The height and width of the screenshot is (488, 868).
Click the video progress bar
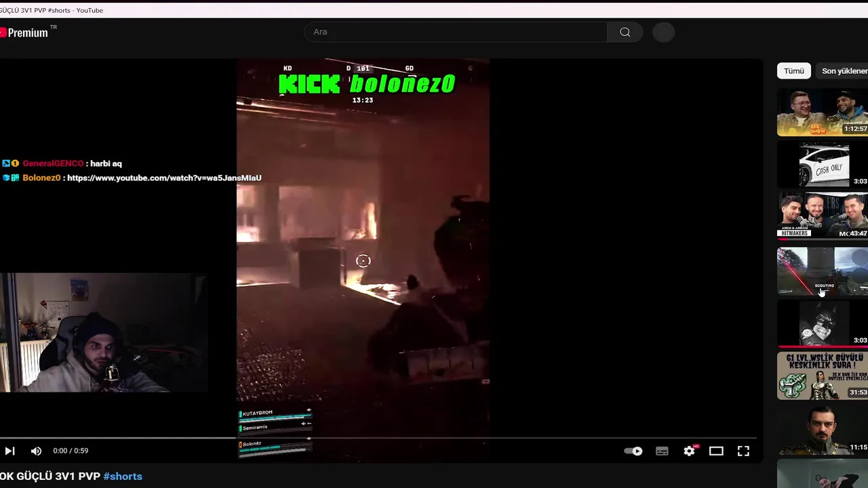[x=380, y=438]
